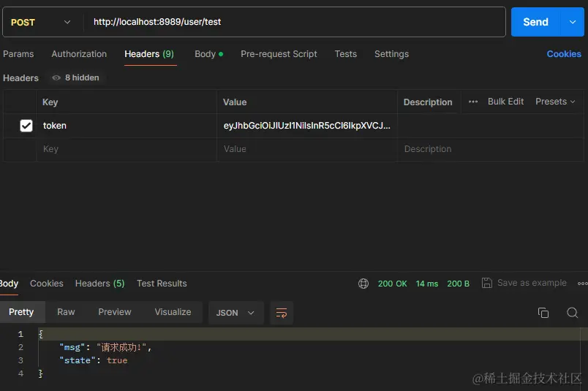Toggle the line wrap icon
The height and width of the screenshot is (391, 588).
point(282,313)
